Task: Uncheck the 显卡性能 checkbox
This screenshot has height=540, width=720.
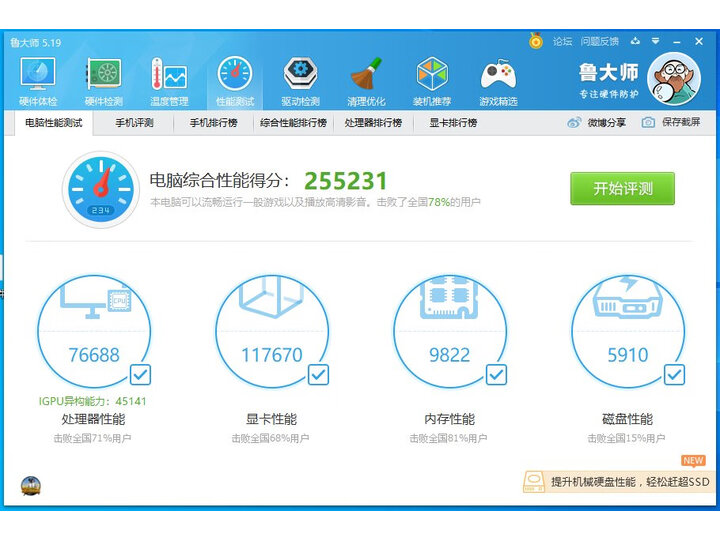Action: 318,375
